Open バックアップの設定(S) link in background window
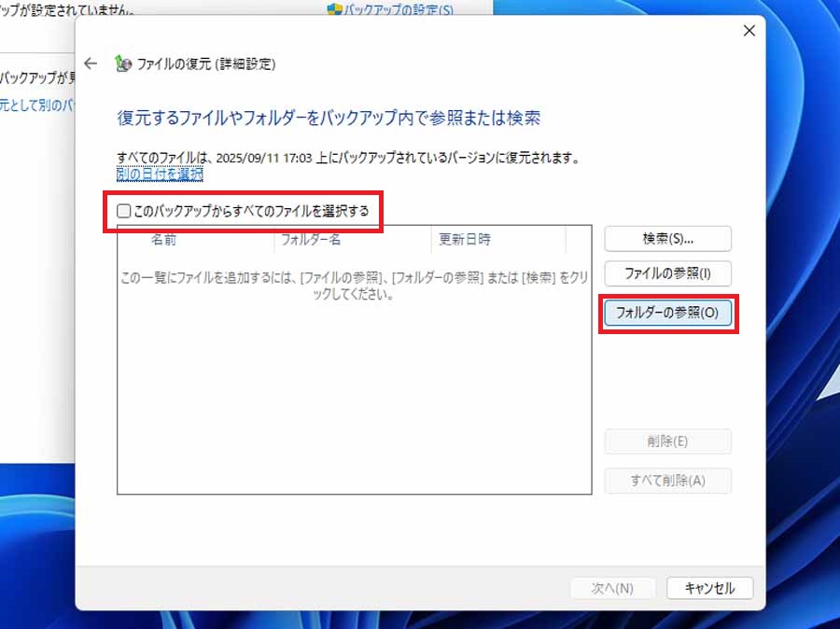The height and width of the screenshot is (629, 840). tap(398, 9)
